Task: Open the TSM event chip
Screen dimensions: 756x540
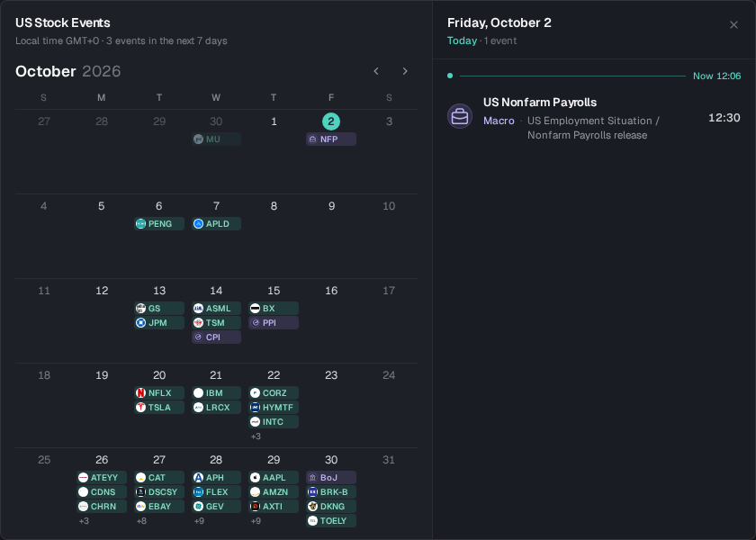Action: click(x=217, y=322)
